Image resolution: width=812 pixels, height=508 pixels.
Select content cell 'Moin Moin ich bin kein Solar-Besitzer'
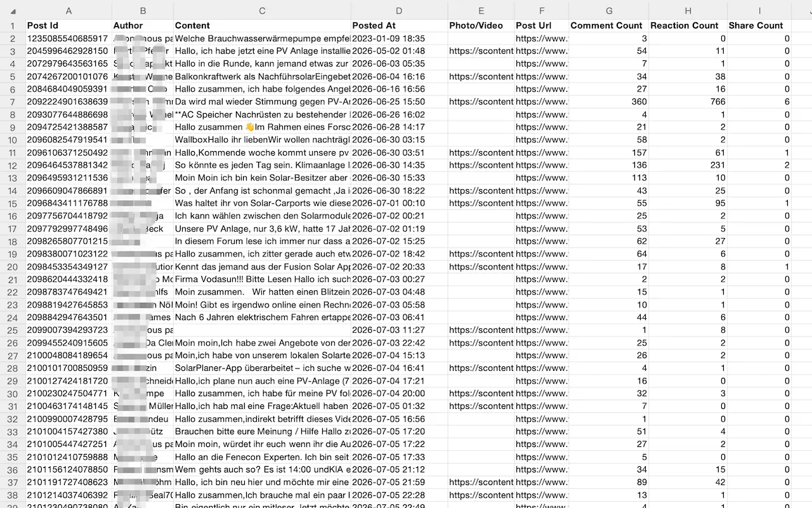[x=262, y=178]
